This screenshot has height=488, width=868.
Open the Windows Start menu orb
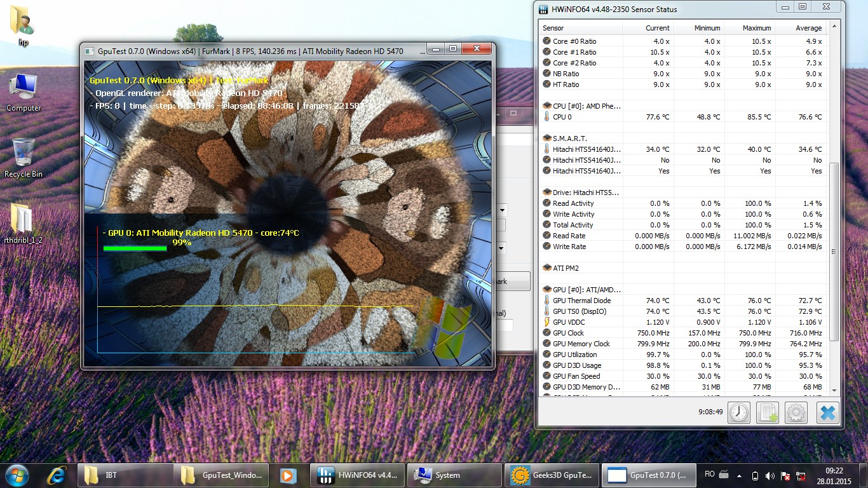pos(16,475)
